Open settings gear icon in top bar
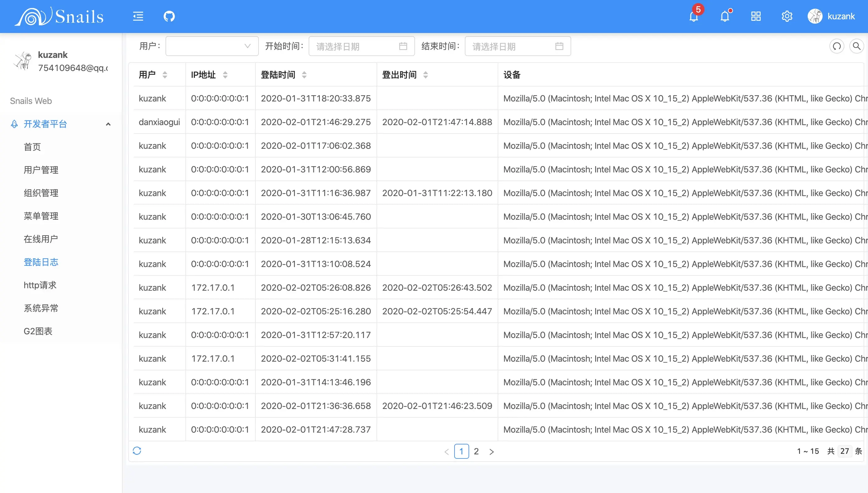Image resolution: width=868 pixels, height=493 pixels. coord(787,16)
